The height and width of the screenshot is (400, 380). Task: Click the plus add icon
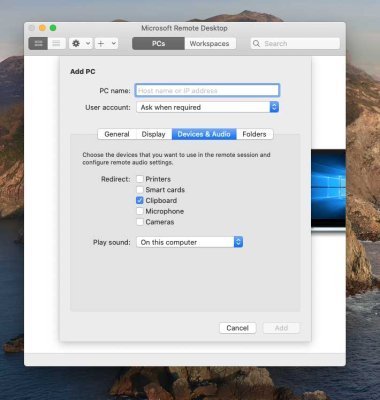click(101, 43)
